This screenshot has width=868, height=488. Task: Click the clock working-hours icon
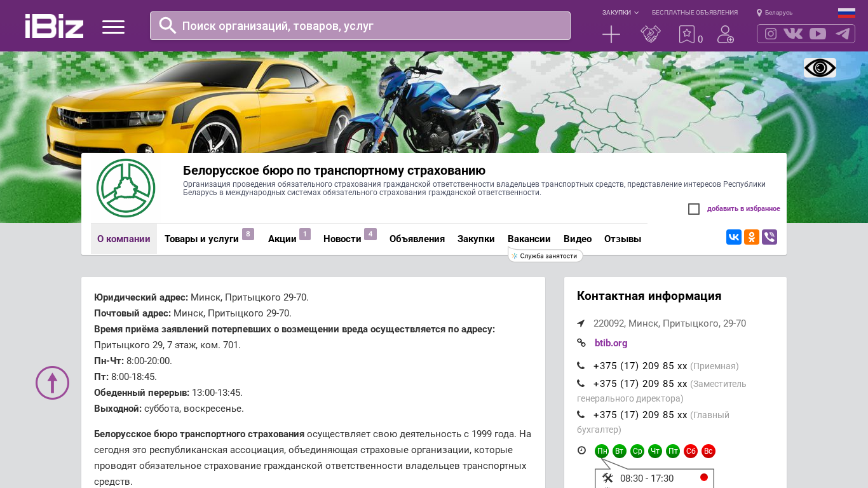coord(581,451)
